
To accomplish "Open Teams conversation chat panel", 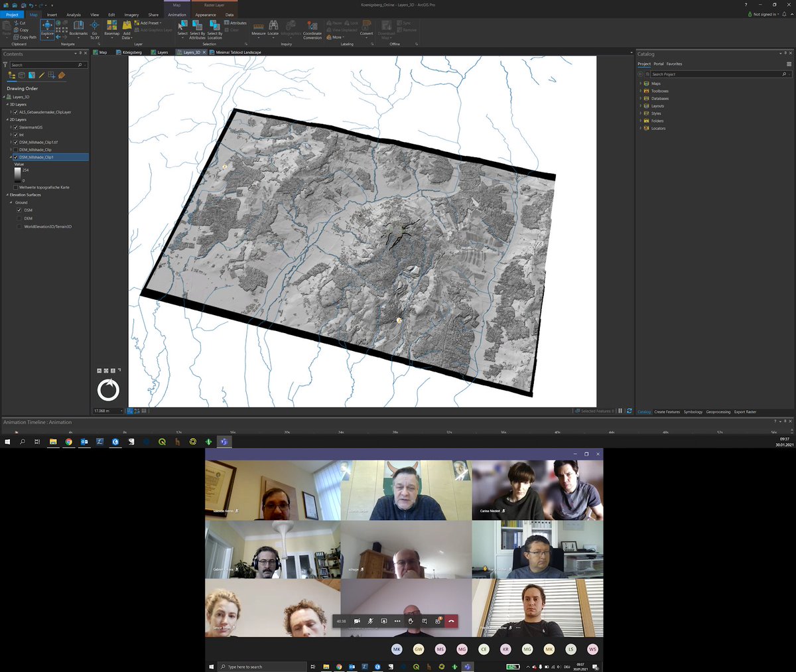I will (425, 622).
